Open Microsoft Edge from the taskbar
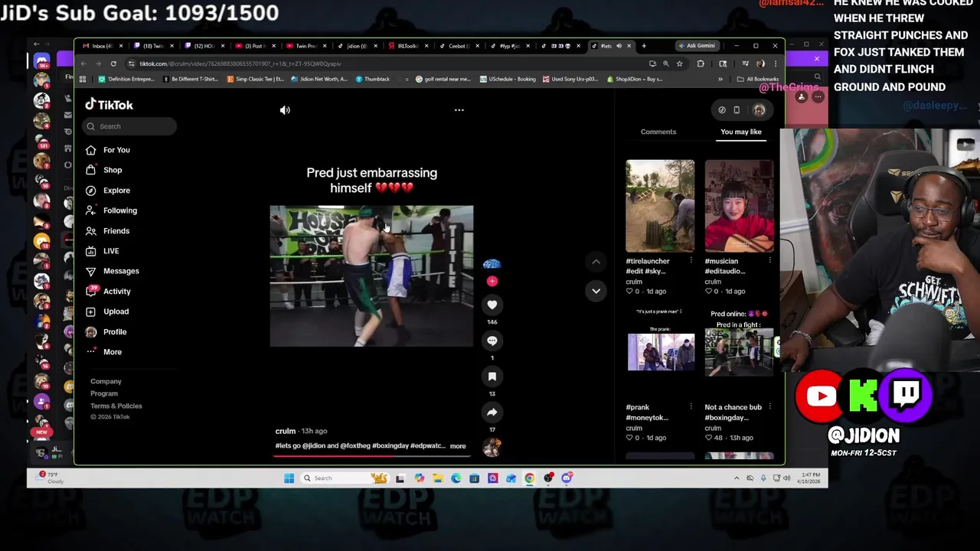The width and height of the screenshot is (980, 551). point(456,478)
